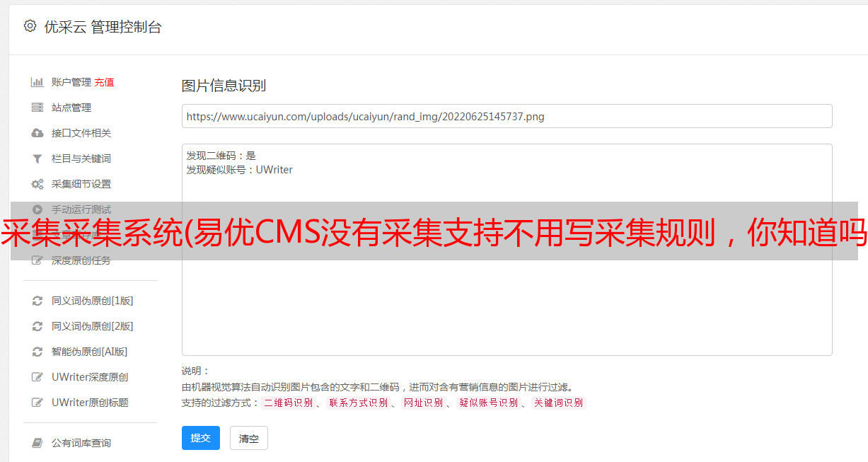Click the refresh icon for 同义词伪原创[1版]
This screenshot has width=868, height=462.
[x=37, y=301]
